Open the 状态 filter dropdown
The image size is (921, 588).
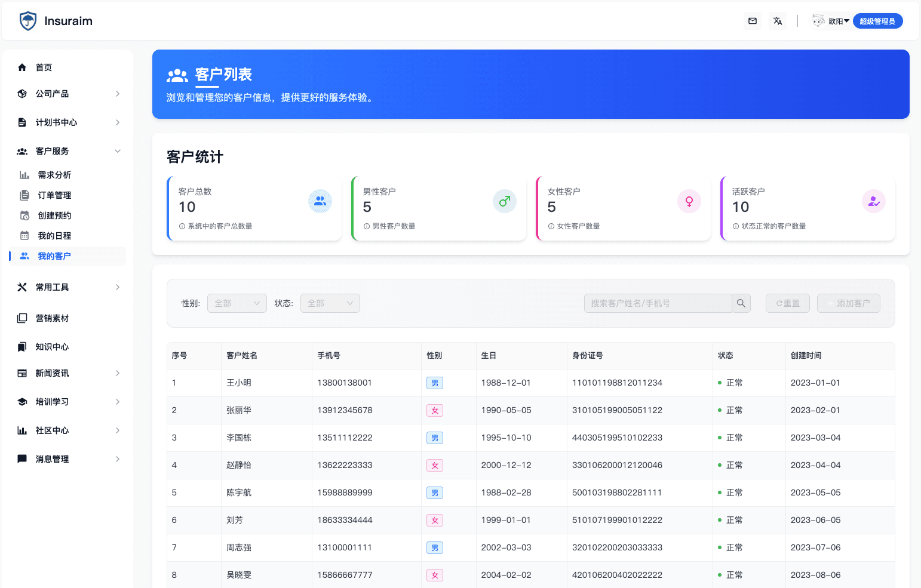click(330, 303)
